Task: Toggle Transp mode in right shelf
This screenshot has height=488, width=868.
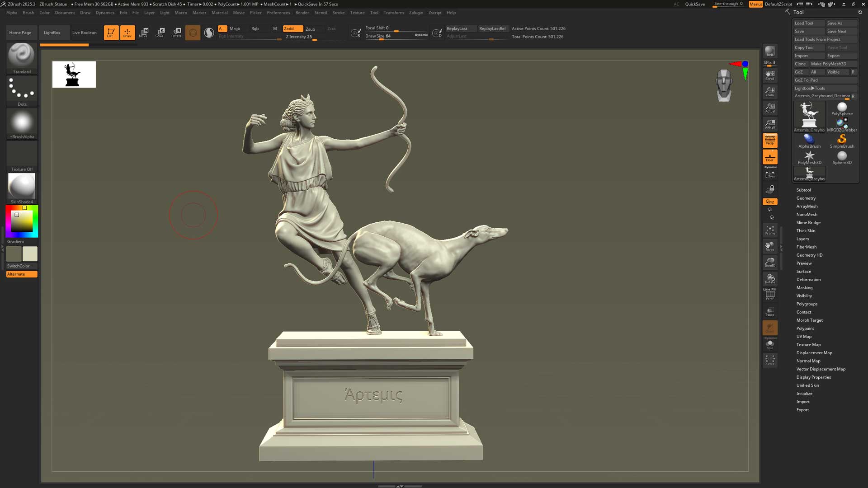Action: (x=770, y=310)
